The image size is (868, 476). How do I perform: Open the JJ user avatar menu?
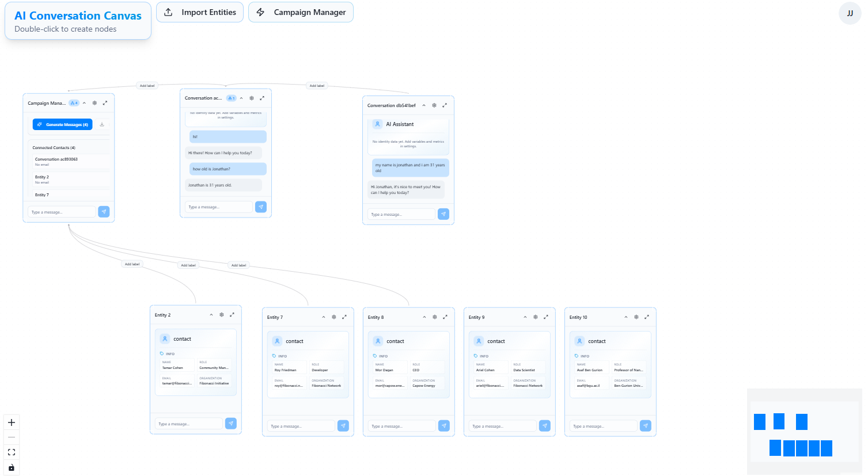850,13
